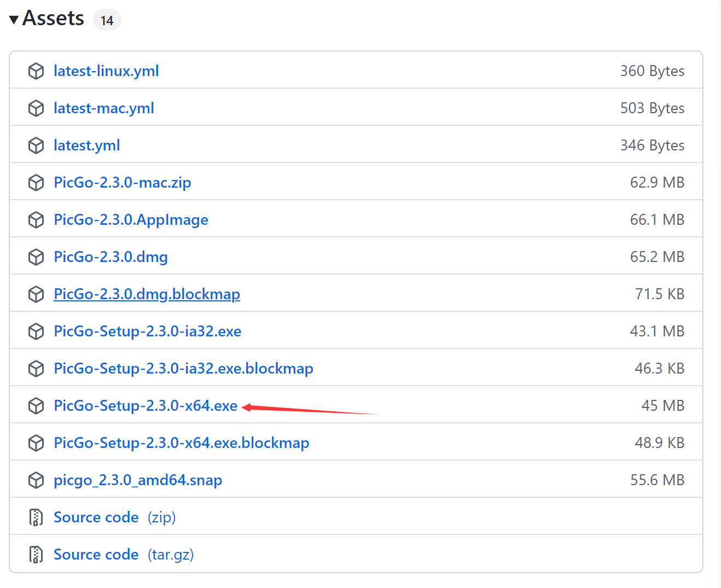This screenshot has width=722, height=588.
Task: Download PicGo-2.3.0.AppImage
Action: 131,220
